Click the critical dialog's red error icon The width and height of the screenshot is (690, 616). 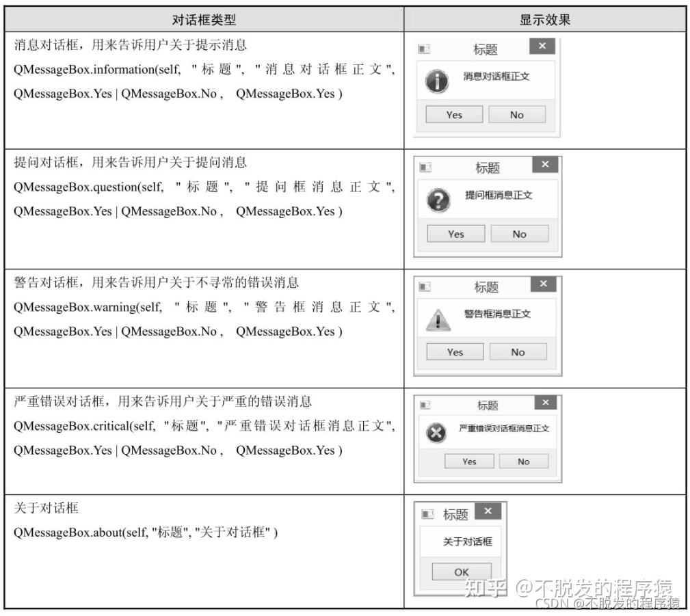click(x=436, y=431)
